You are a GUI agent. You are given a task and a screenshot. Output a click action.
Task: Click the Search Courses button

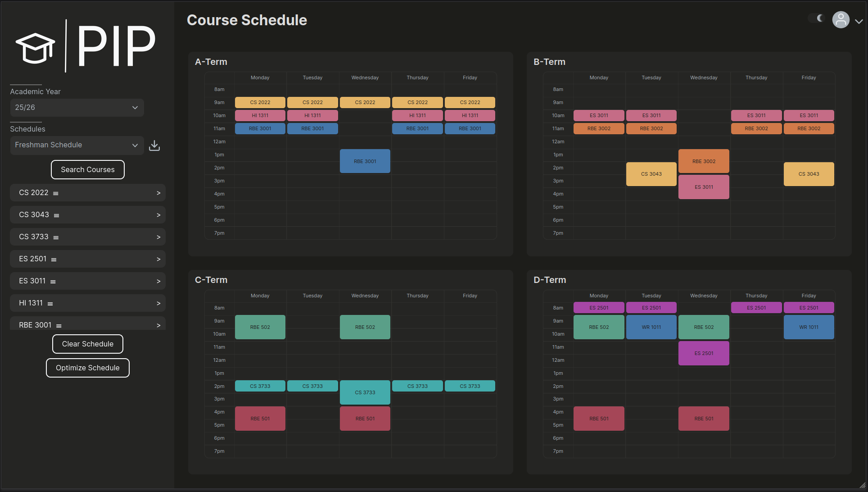(88, 170)
